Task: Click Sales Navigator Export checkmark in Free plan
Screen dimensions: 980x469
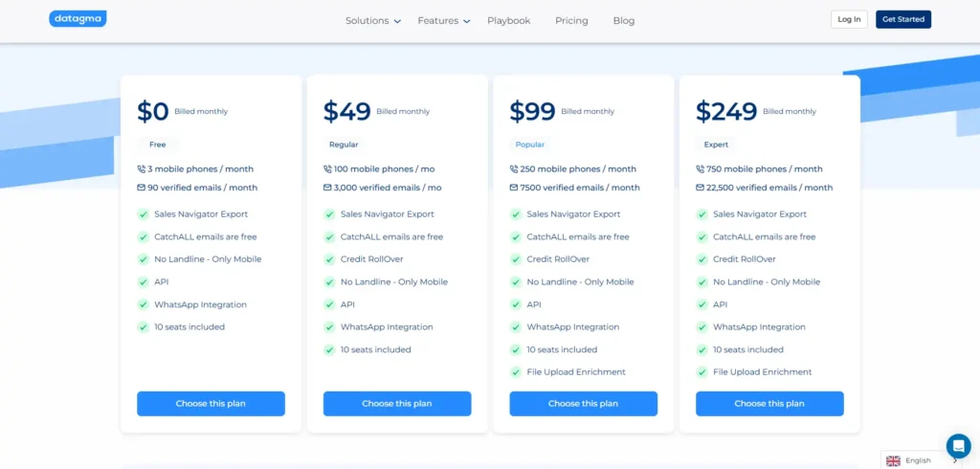Action: point(144,214)
